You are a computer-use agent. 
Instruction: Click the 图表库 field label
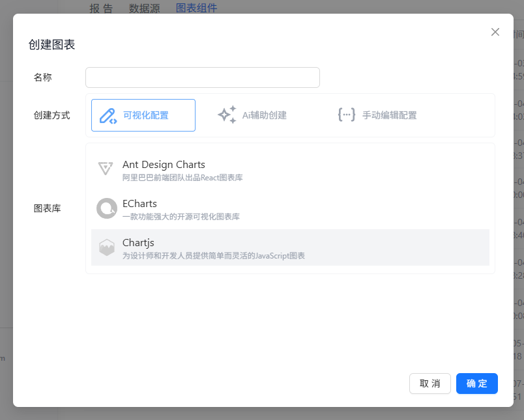(x=47, y=208)
